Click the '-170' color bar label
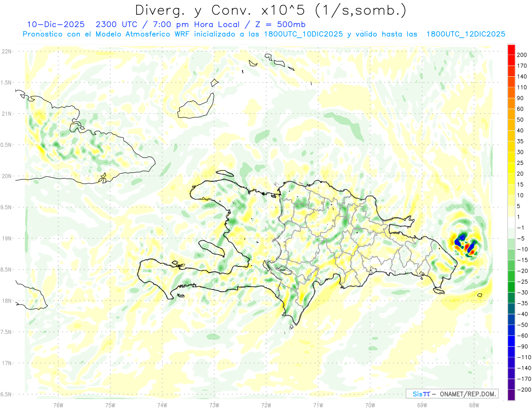 (524, 379)
